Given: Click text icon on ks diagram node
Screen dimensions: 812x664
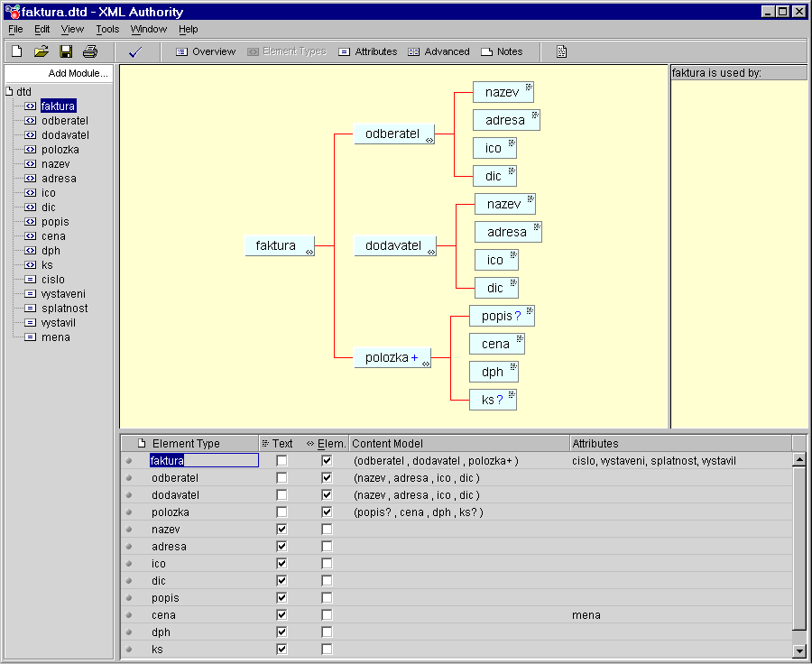Looking at the screenshot, I should point(512,394).
